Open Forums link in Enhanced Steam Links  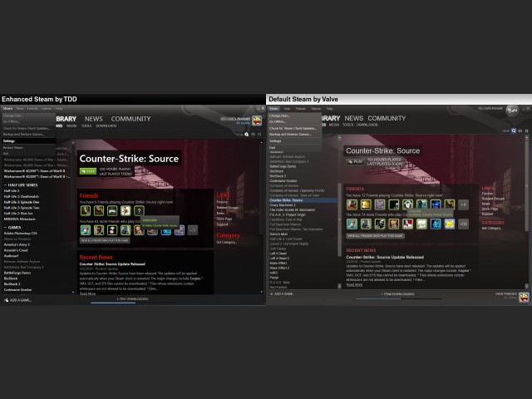click(x=222, y=202)
